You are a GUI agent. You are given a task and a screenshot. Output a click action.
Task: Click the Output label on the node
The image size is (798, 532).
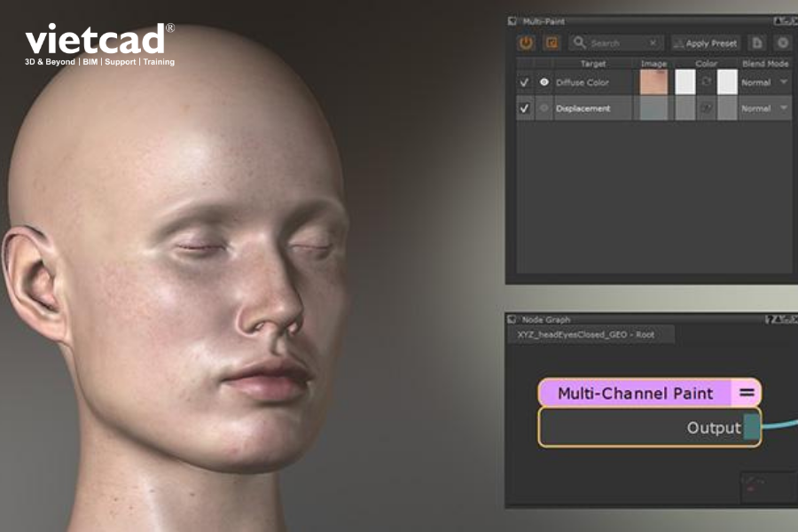(x=714, y=427)
